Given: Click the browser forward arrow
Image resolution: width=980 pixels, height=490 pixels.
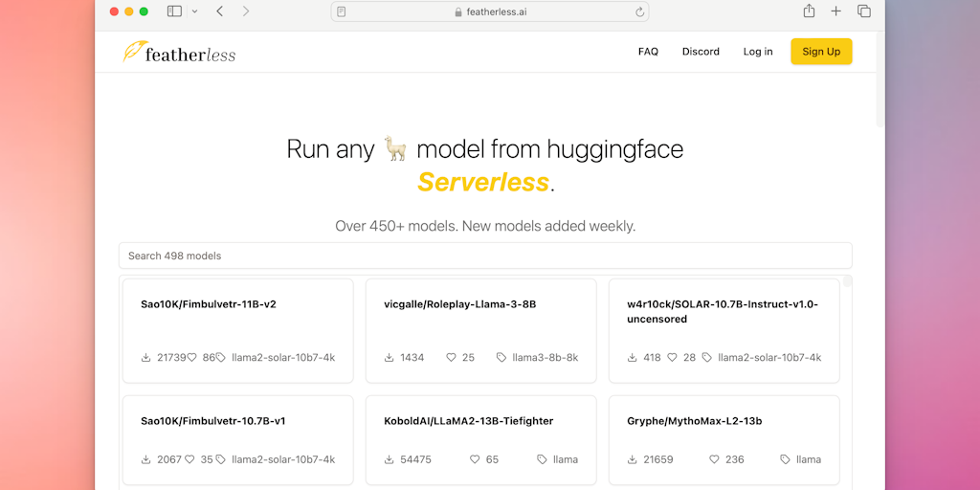Looking at the screenshot, I should coord(246,11).
